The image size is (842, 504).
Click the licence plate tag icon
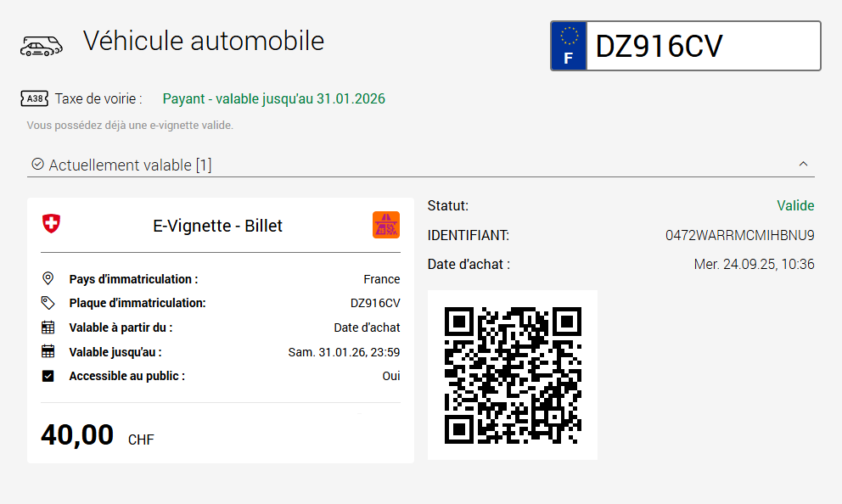(48, 303)
